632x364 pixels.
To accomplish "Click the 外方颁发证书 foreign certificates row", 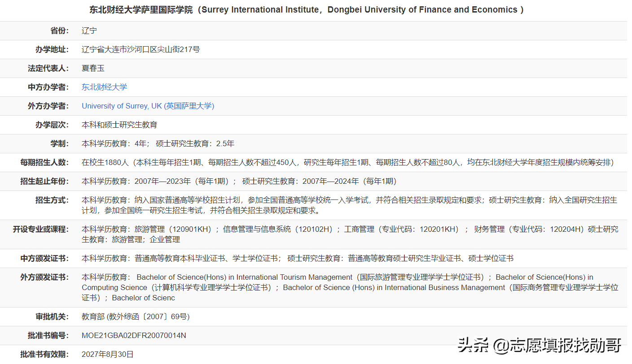I will click(x=314, y=287).
